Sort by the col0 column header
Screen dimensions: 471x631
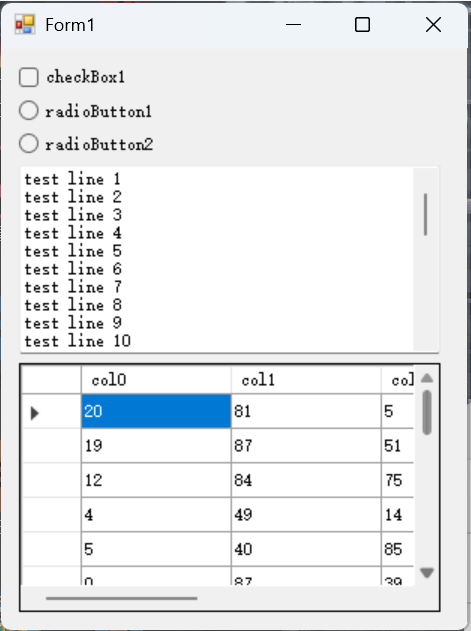pyautogui.click(x=156, y=380)
